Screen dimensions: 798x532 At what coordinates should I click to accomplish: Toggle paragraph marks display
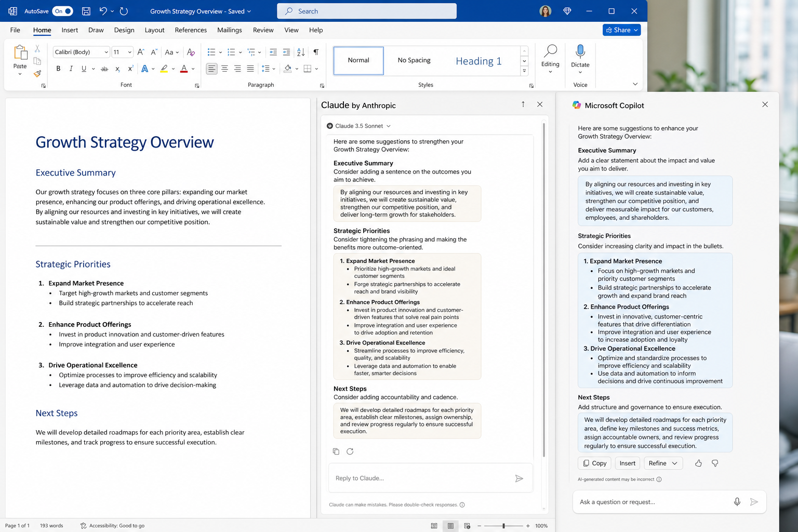(316, 52)
